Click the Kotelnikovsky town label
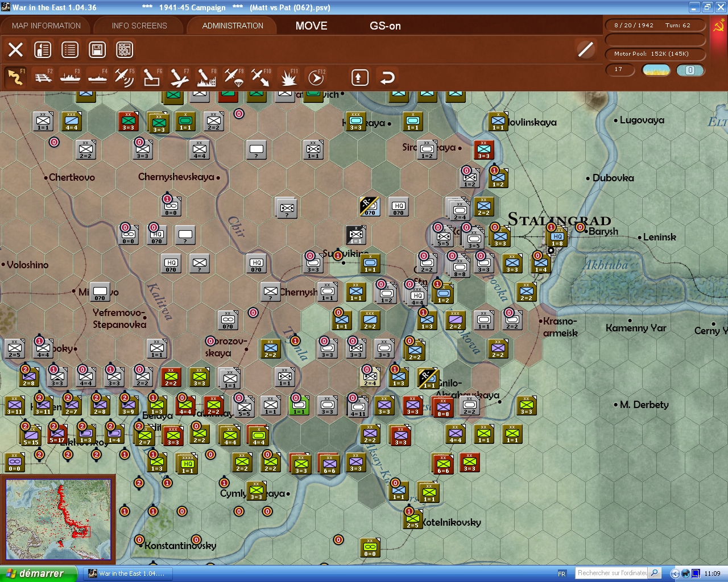Screen dimensions: 728x582 click(x=451, y=522)
